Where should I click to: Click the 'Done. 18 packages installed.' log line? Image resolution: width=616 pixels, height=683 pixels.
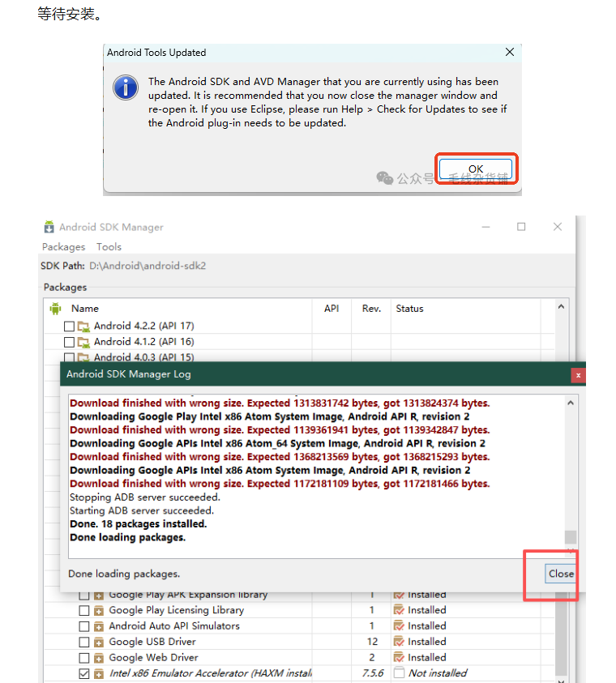click(x=138, y=523)
